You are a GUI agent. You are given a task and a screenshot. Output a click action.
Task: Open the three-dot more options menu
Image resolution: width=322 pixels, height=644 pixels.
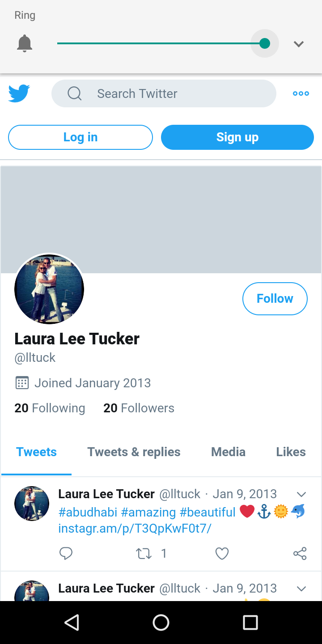[301, 93]
